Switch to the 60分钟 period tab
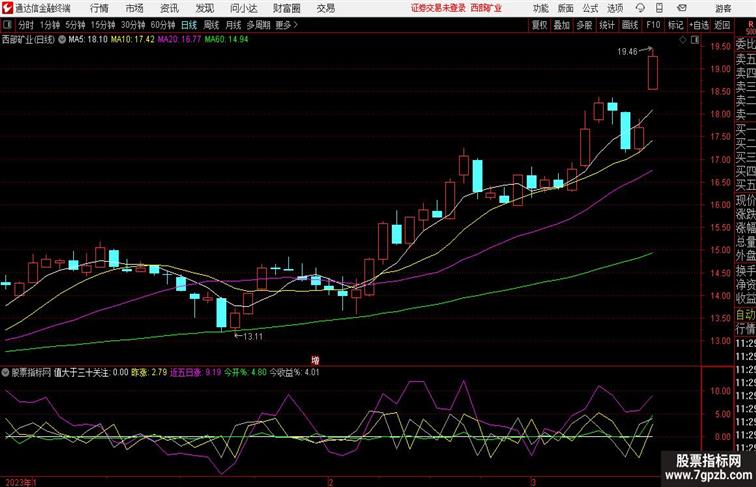Screen dimensions: 756x487 pos(162,25)
